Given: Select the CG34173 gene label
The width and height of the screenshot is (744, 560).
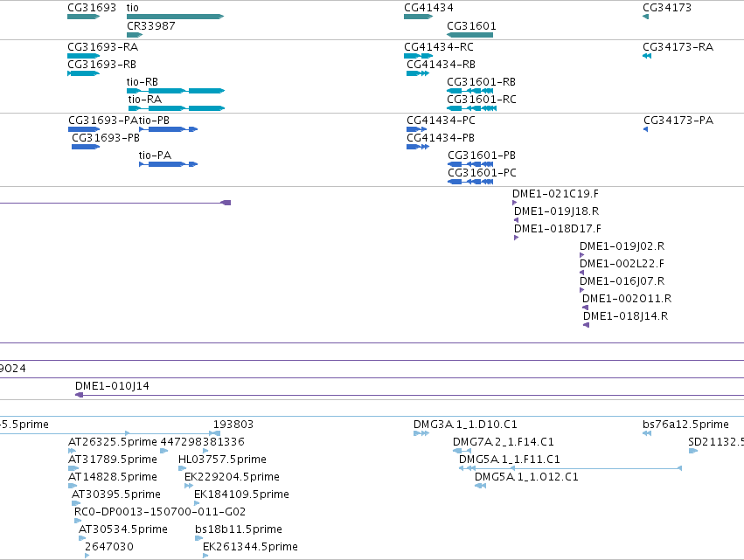Looking at the screenshot, I should pyautogui.click(x=667, y=8).
